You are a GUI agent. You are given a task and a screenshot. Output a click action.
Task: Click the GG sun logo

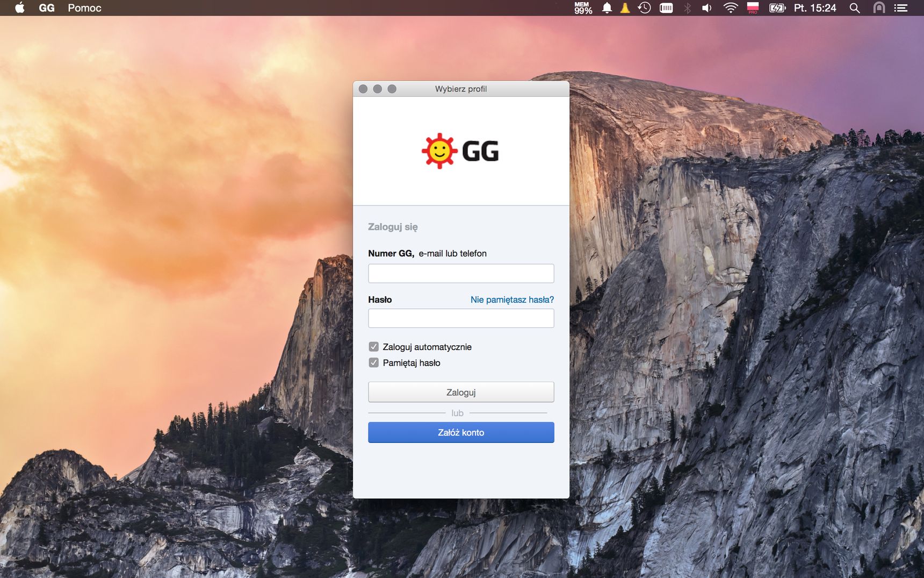click(x=439, y=151)
